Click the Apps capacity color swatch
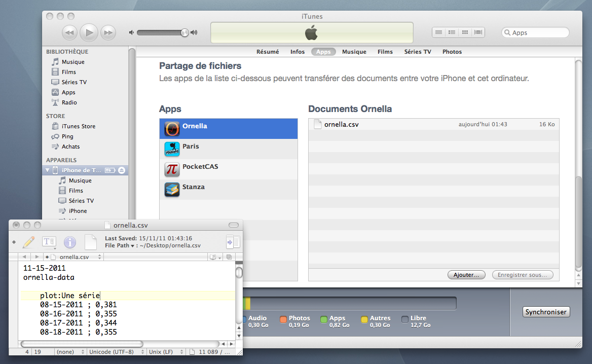 pyautogui.click(x=323, y=319)
